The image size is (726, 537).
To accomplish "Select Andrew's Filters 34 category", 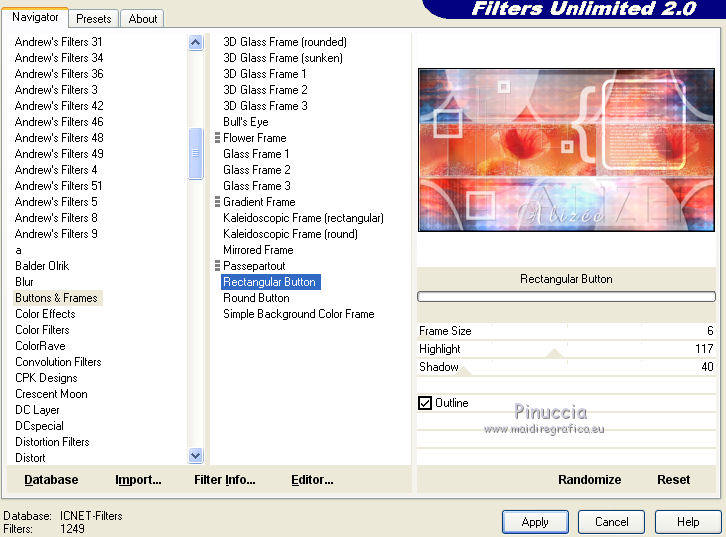I will click(59, 58).
